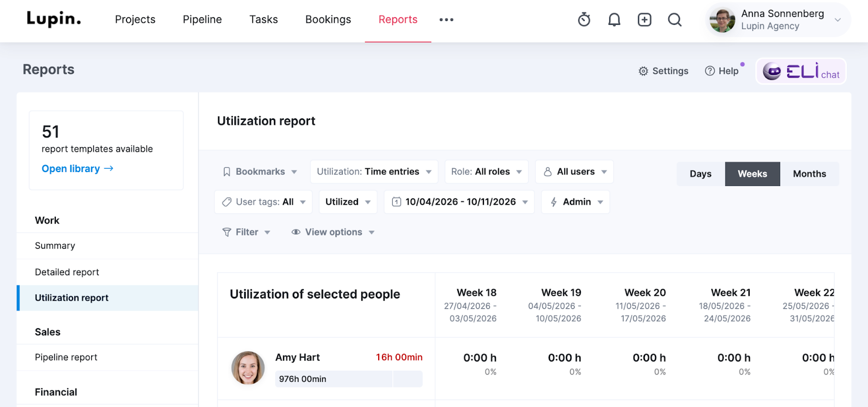
Task: Click Amy Hart's profile photo
Action: [248, 368]
